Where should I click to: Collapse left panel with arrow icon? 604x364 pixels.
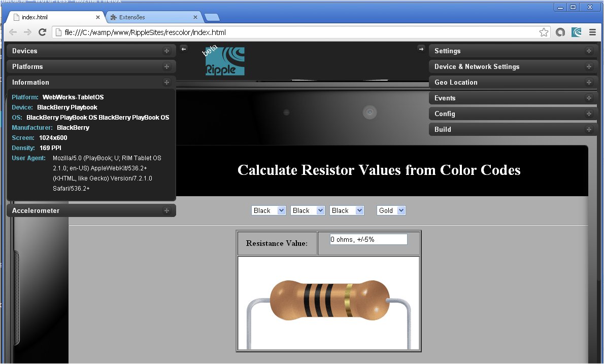coord(184,49)
